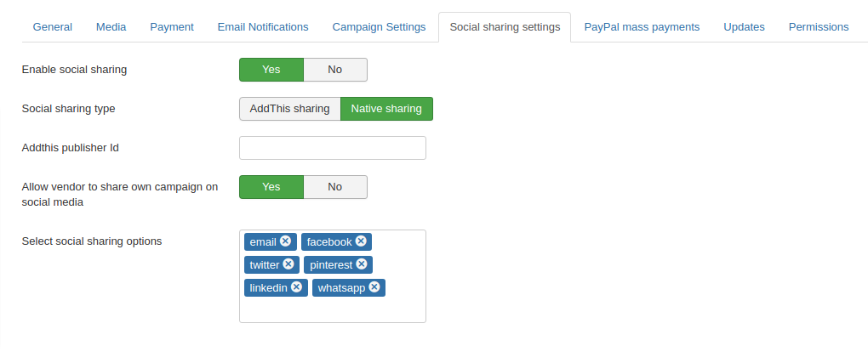Remove the pinterest sharing option
Image resolution: width=868 pixels, height=363 pixels.
(x=362, y=264)
